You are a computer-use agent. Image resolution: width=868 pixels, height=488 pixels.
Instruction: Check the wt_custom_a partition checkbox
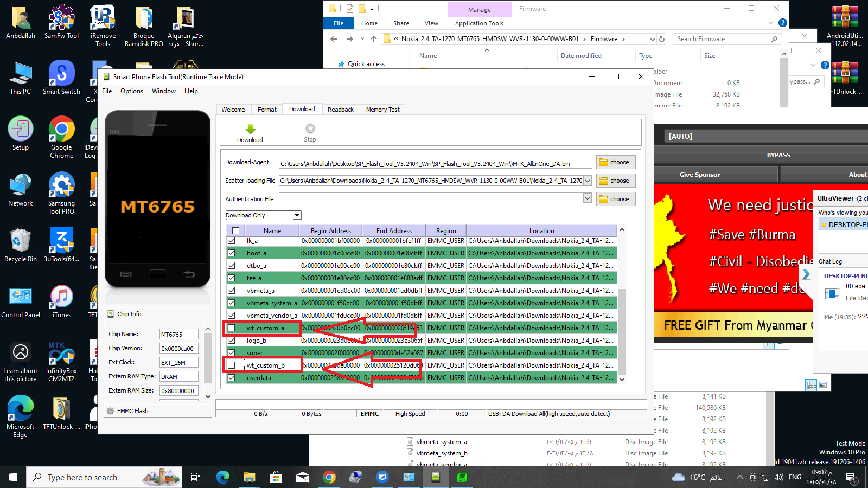tap(232, 328)
